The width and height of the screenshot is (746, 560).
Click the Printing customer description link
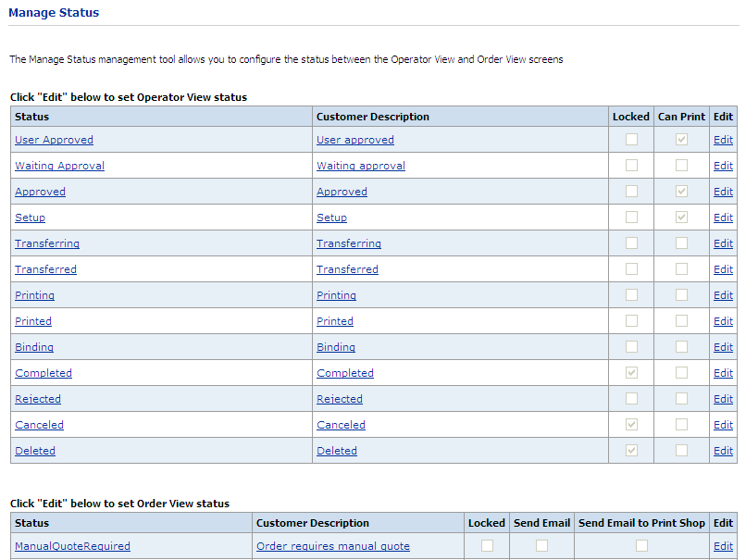click(336, 295)
